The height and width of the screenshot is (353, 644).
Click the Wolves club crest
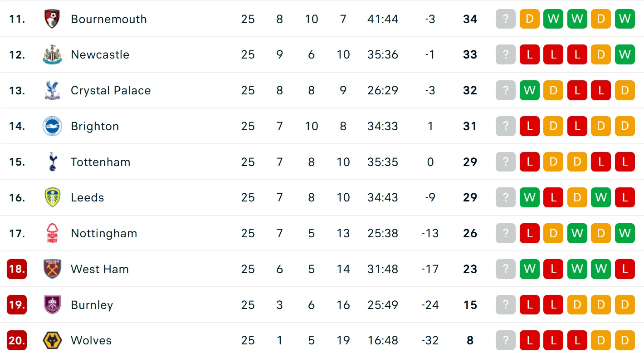click(x=52, y=340)
